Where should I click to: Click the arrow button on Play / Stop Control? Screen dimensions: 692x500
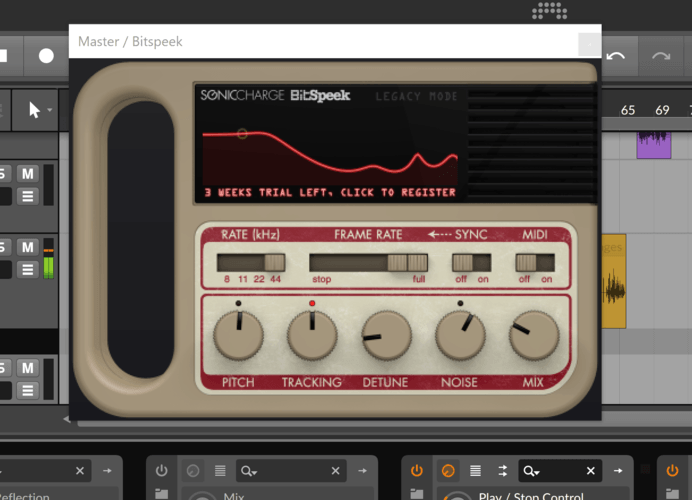pyautogui.click(x=618, y=471)
